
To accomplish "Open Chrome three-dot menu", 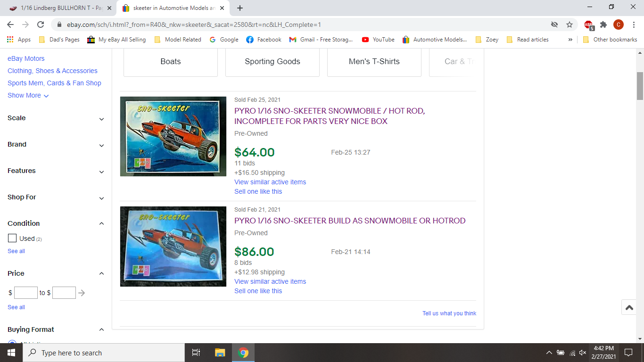I will pyautogui.click(x=633, y=25).
